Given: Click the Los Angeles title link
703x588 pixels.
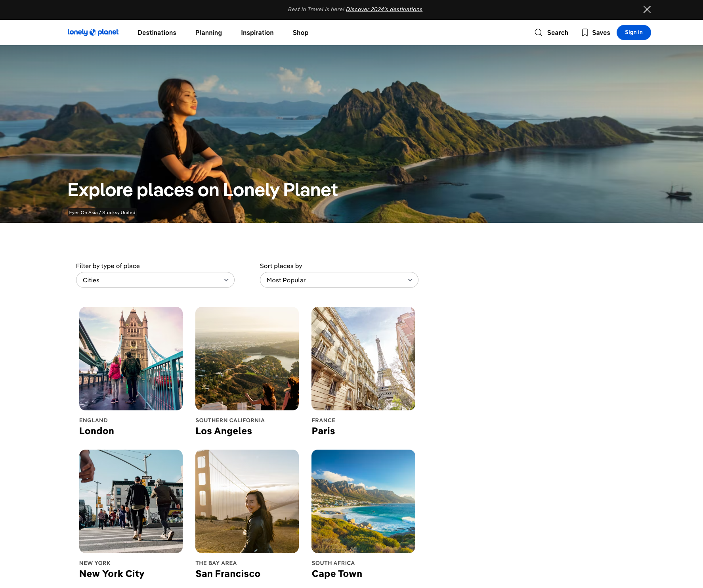Looking at the screenshot, I should click(x=224, y=431).
